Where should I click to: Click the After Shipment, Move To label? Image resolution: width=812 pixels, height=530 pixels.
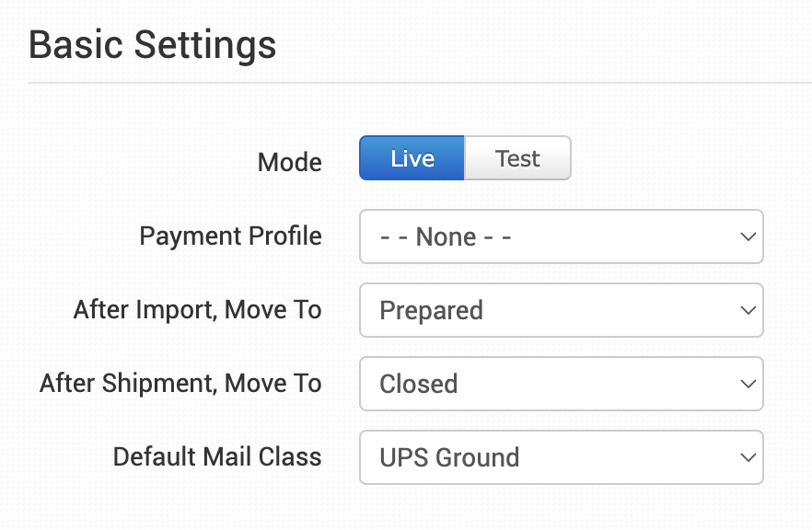click(x=180, y=384)
